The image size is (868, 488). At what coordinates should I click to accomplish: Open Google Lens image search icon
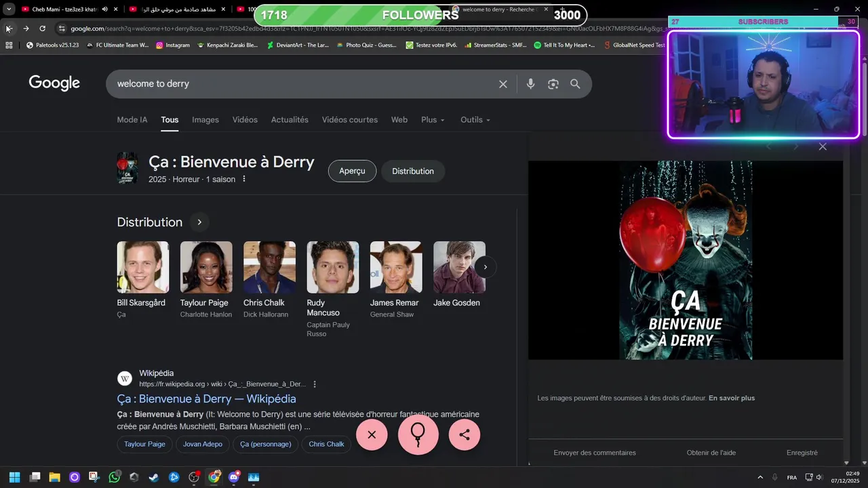(553, 84)
